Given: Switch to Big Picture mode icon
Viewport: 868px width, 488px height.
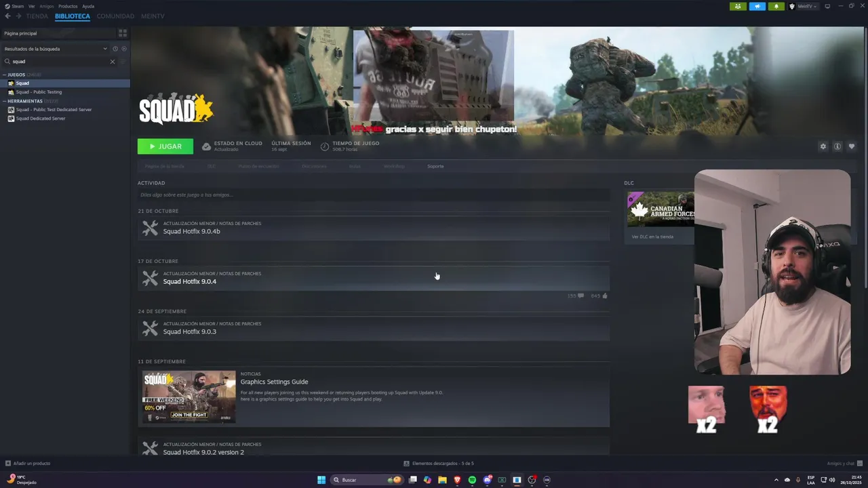Looking at the screenshot, I should coord(827,6).
